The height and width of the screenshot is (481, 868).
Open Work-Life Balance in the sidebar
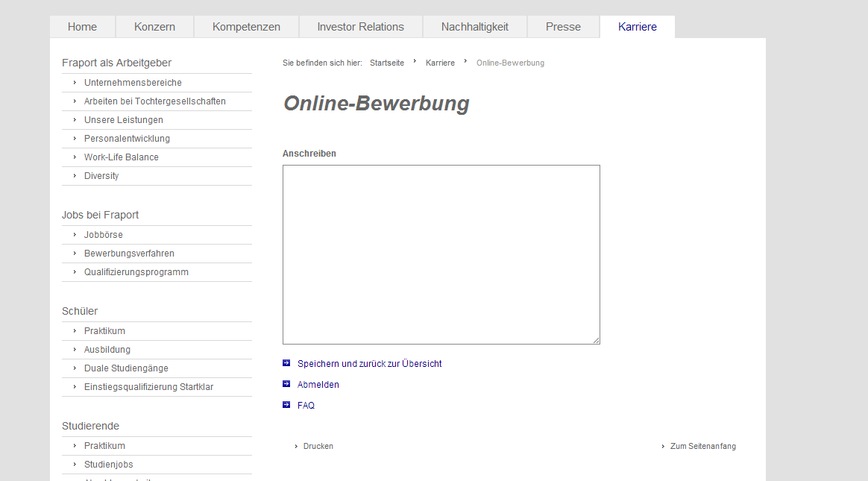click(x=121, y=157)
